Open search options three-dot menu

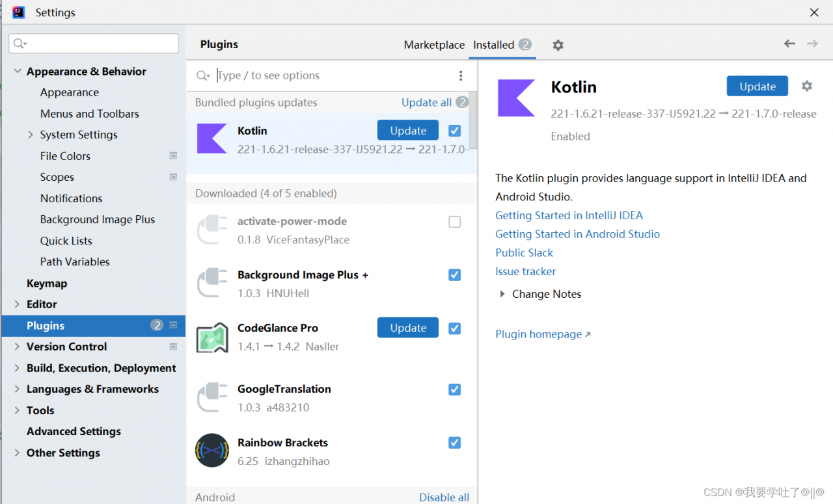pyautogui.click(x=461, y=75)
